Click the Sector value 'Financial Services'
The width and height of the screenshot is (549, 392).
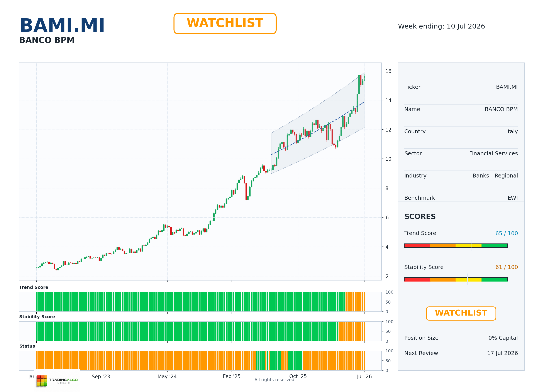493,153
